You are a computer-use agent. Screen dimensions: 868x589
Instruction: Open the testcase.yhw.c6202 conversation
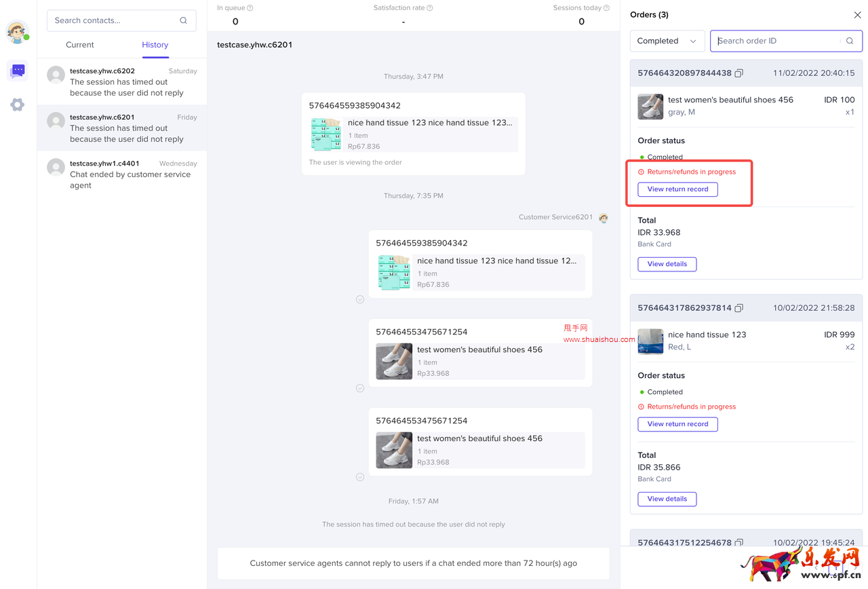pyautogui.click(x=121, y=80)
